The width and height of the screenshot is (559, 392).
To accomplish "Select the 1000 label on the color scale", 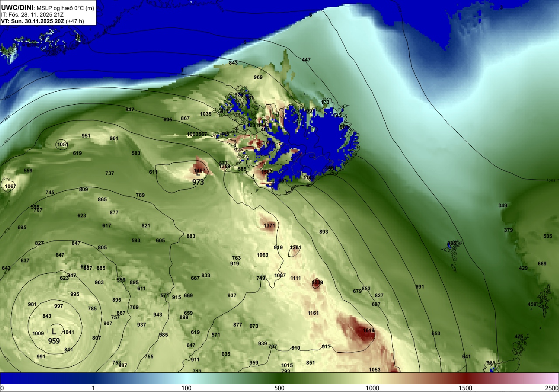I will click(x=372, y=388).
